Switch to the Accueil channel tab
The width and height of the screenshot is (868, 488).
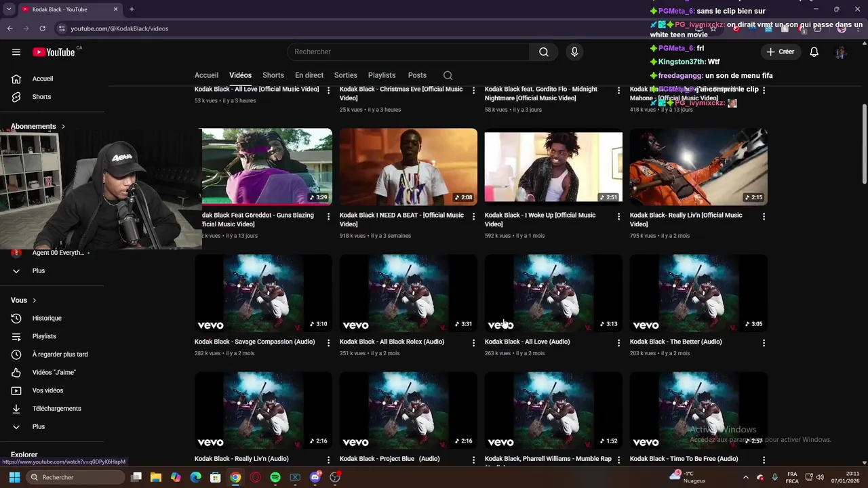pyautogui.click(x=206, y=75)
